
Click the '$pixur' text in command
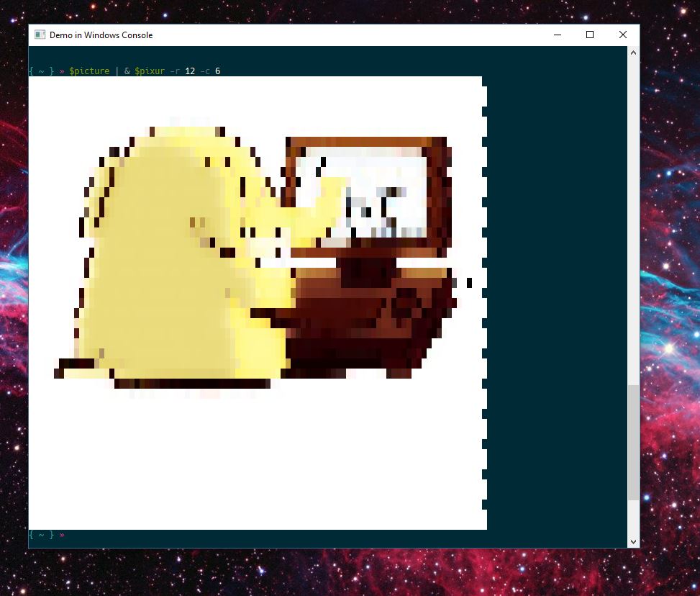[x=150, y=71]
